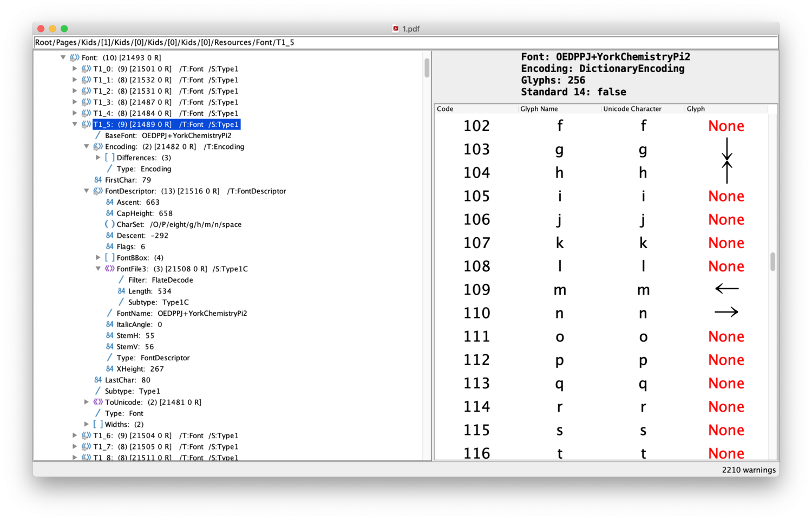Collapse the FontDescriptor dictionary

pyautogui.click(x=87, y=191)
